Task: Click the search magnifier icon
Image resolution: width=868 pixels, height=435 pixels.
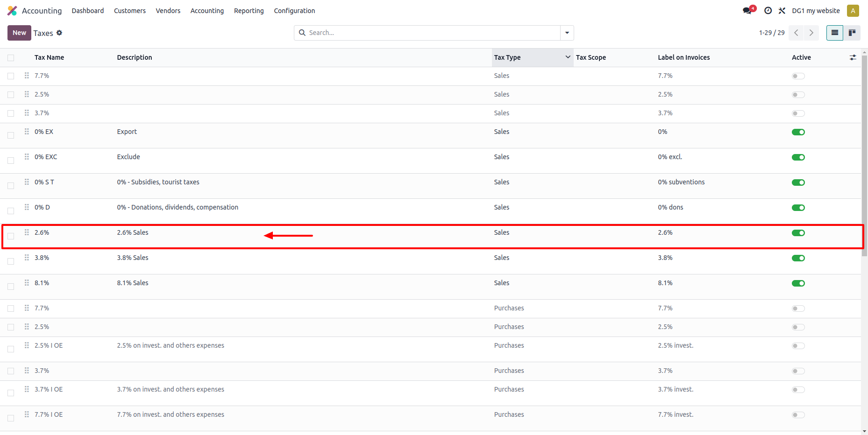Action: [302, 33]
